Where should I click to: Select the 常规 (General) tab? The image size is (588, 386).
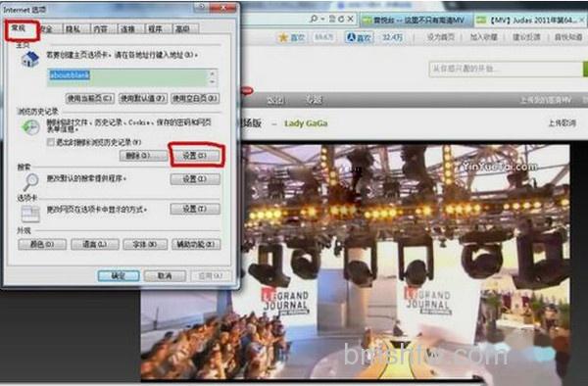pyautogui.click(x=19, y=28)
